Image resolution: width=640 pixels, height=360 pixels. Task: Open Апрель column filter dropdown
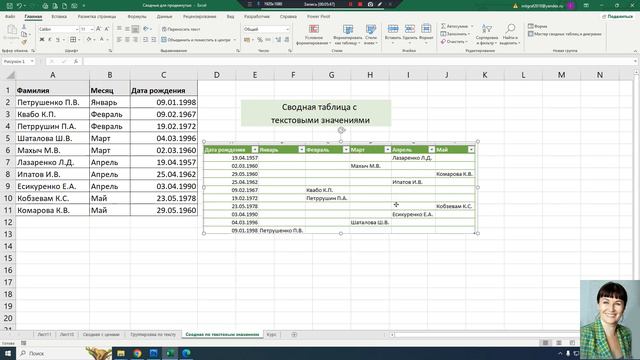(431, 150)
